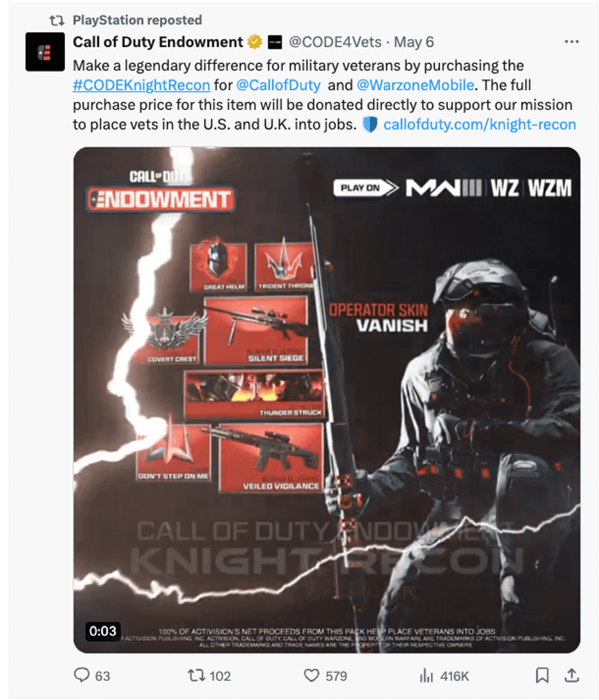599x700 pixels.
Task: Play the Knight Recon video
Action: (x=327, y=400)
